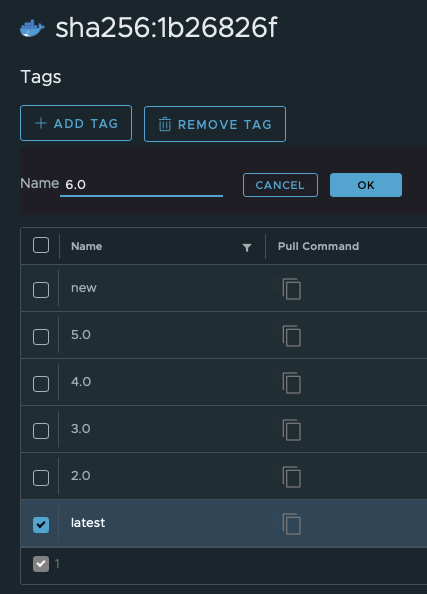Open the Name column filter
Image resolution: width=427 pixels, height=594 pixels.
tap(247, 247)
